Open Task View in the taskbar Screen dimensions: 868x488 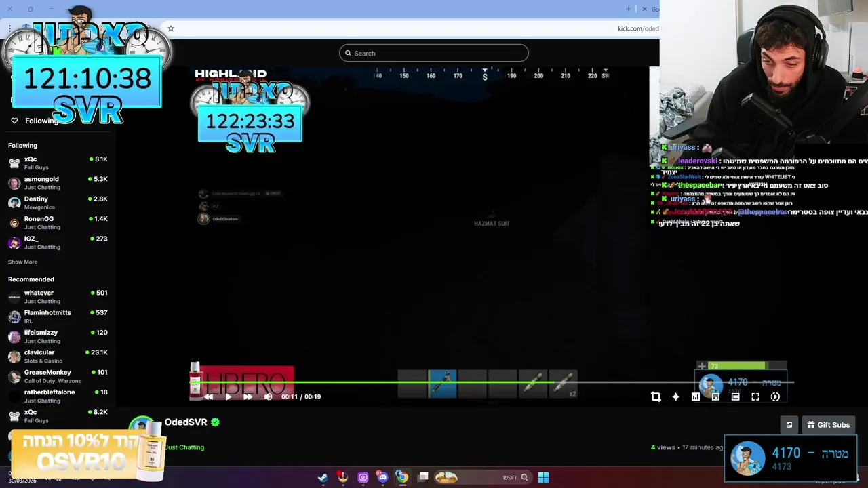coord(422,477)
